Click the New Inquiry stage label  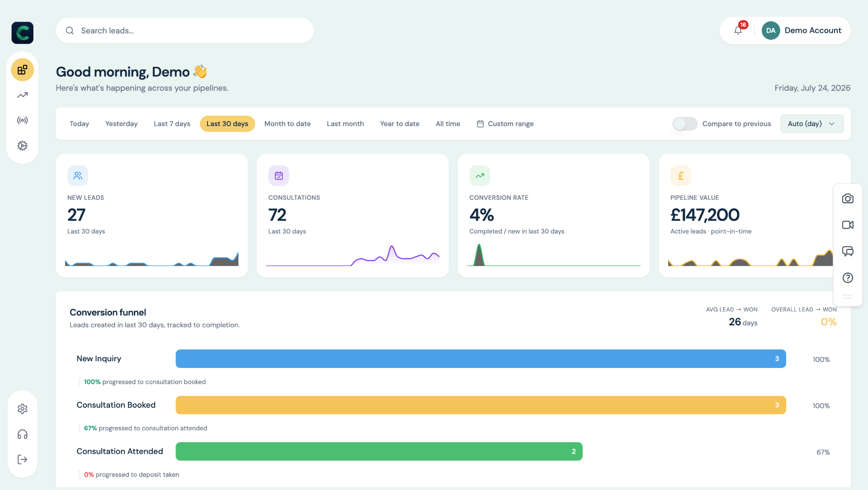[99, 358]
